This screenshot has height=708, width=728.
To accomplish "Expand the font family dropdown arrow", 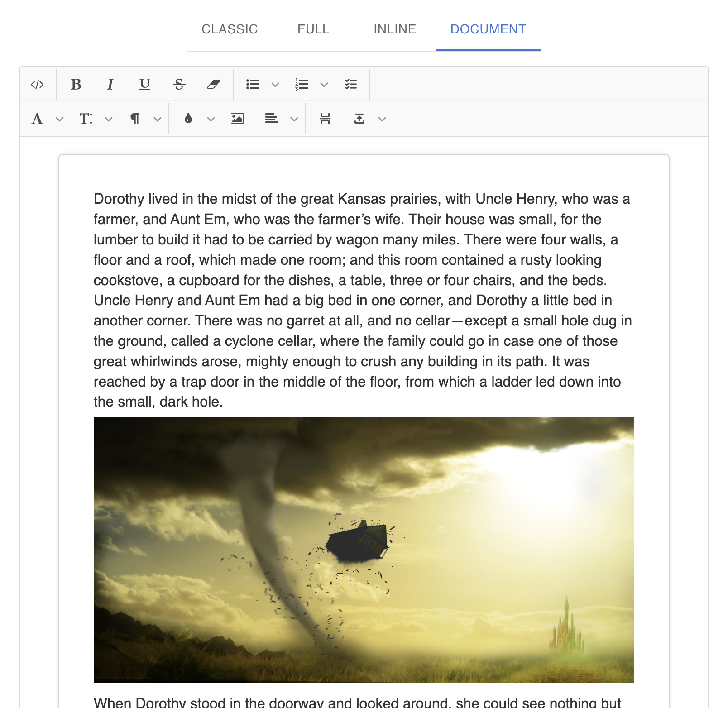I will tap(60, 119).
